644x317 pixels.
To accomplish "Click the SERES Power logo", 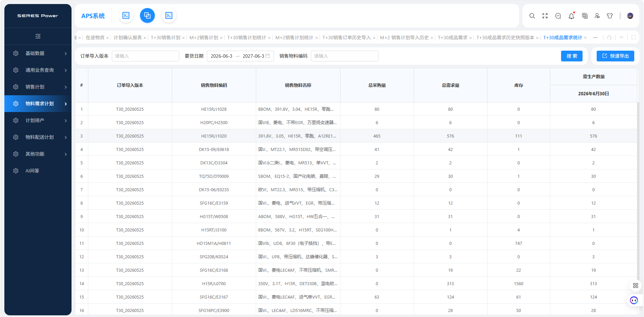I will (38, 16).
